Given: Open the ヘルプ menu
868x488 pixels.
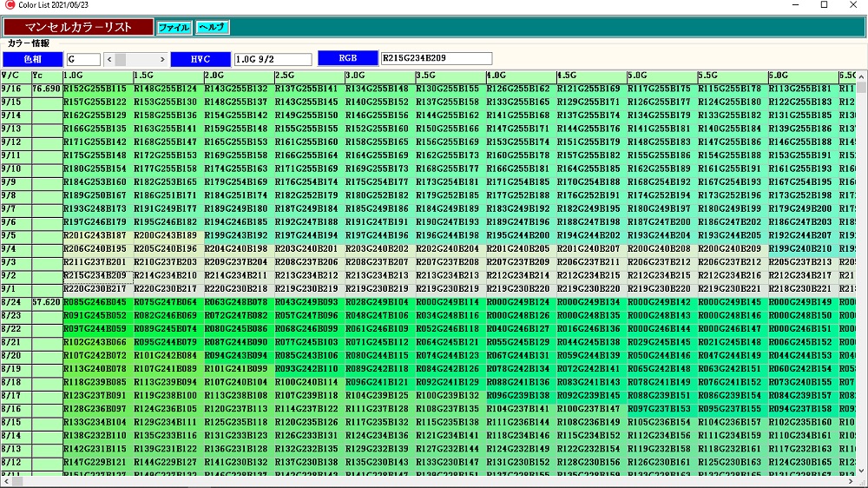Looking at the screenshot, I should tap(212, 28).
